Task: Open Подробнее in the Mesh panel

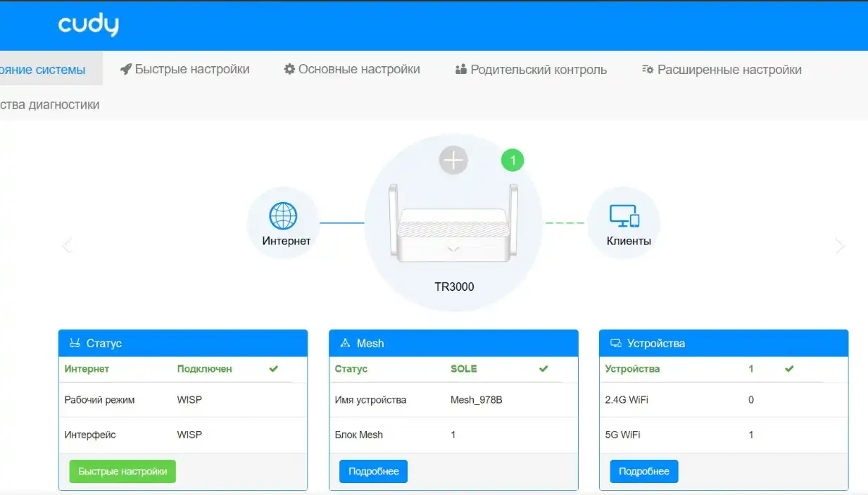Action: click(373, 471)
